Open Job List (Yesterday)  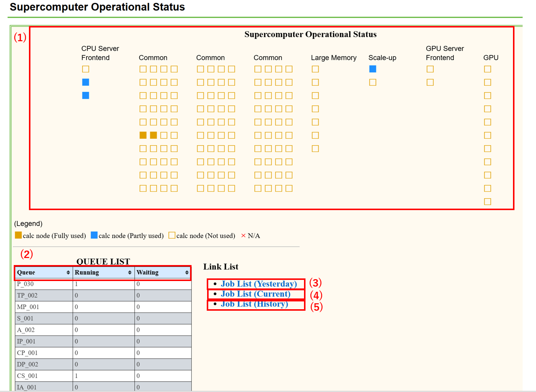point(259,284)
